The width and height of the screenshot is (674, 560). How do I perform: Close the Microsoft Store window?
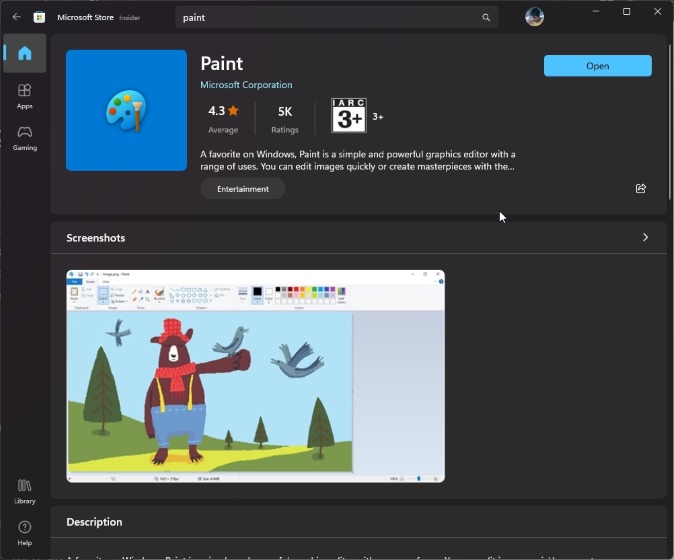click(657, 12)
